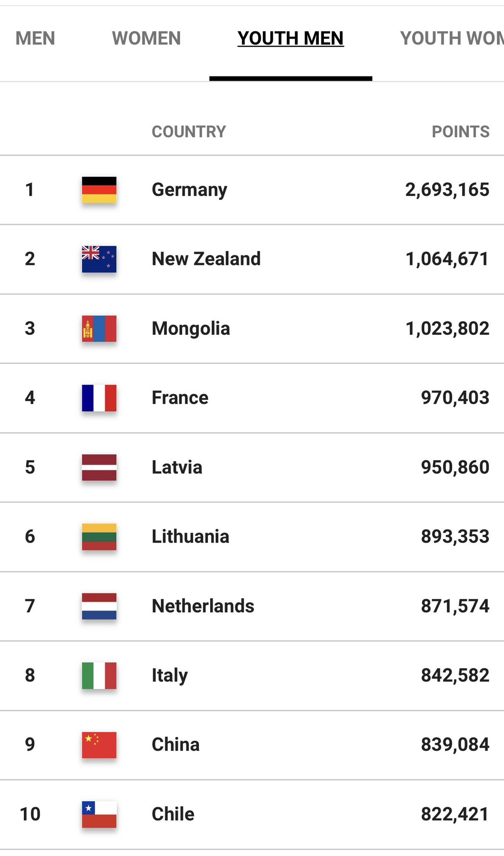This screenshot has width=504, height=856.
Task: Click the Germany flag icon
Action: 99,190
